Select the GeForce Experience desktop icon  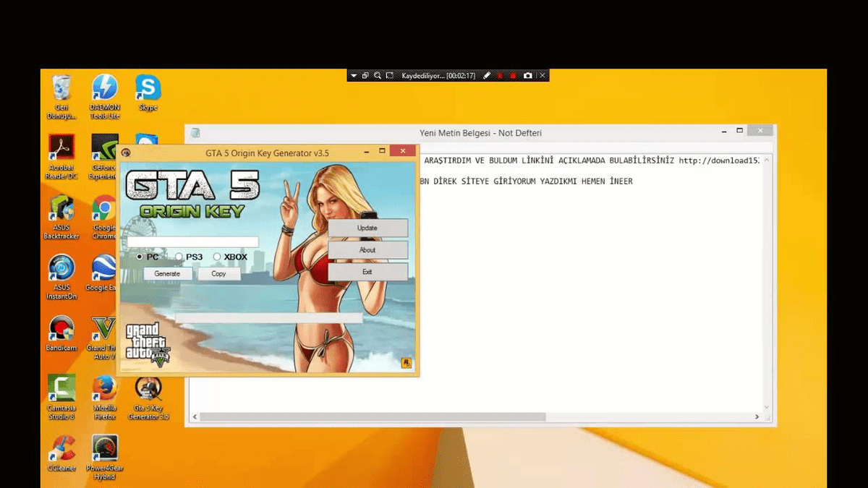(104, 156)
